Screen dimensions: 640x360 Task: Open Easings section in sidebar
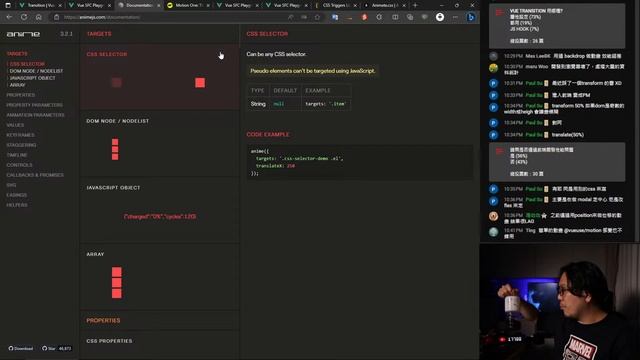point(17,195)
